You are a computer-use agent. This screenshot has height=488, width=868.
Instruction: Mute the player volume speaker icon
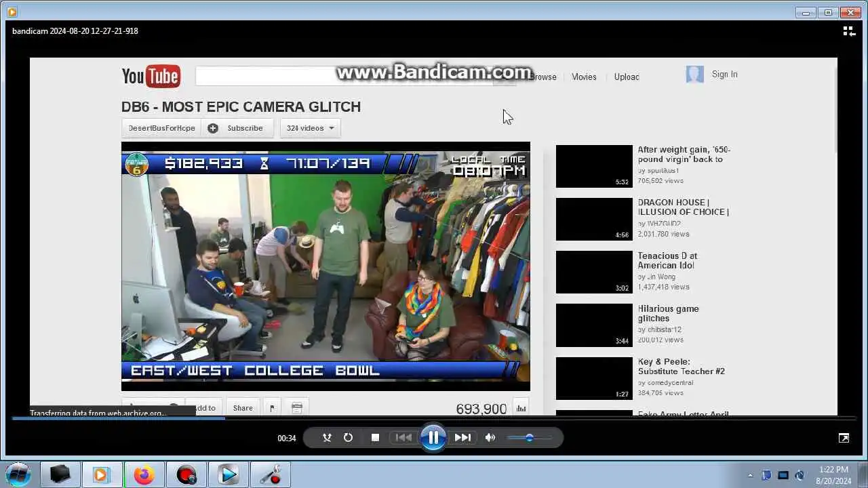pos(490,438)
